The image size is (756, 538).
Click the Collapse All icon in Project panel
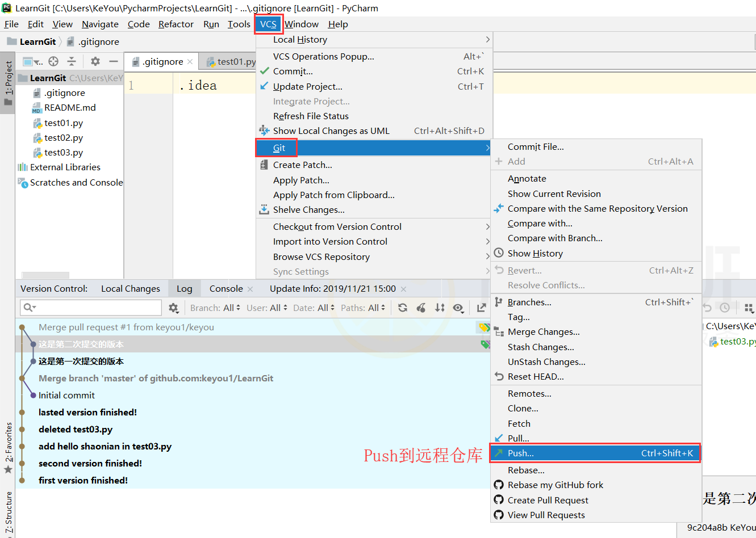[x=72, y=61]
